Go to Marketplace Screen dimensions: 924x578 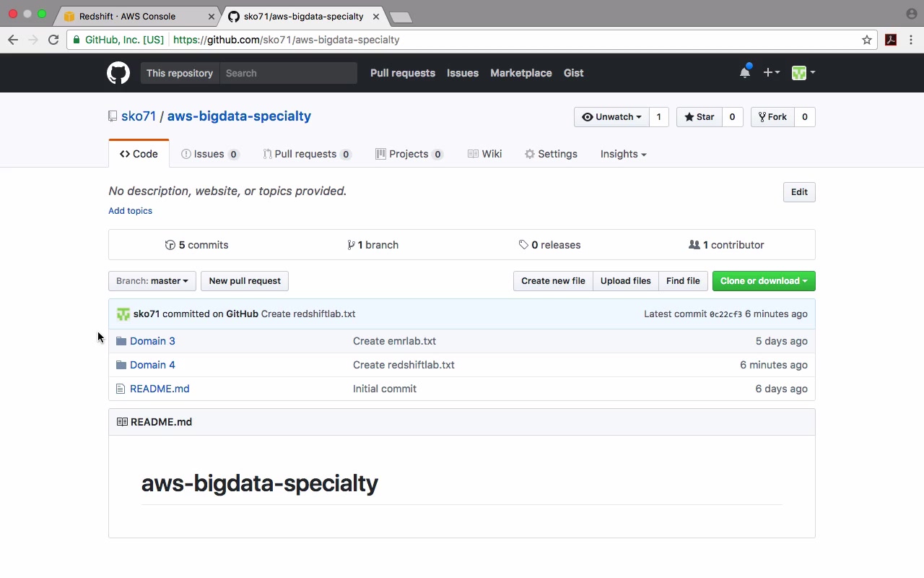pyautogui.click(x=521, y=73)
